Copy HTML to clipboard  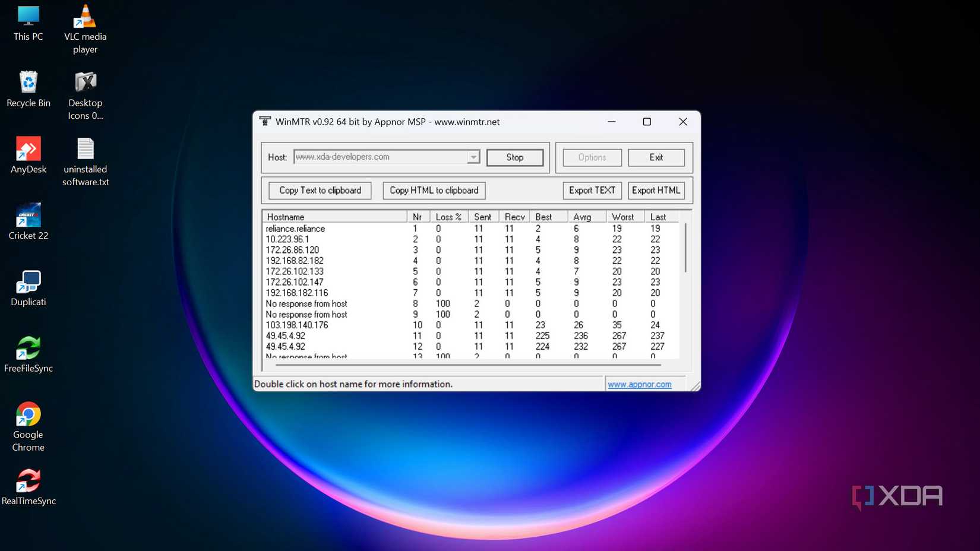click(433, 190)
